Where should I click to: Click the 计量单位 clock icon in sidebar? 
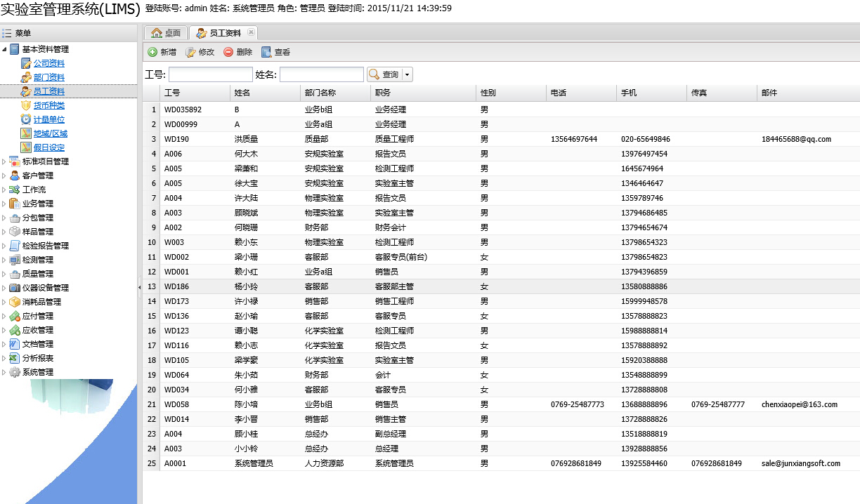tap(26, 119)
